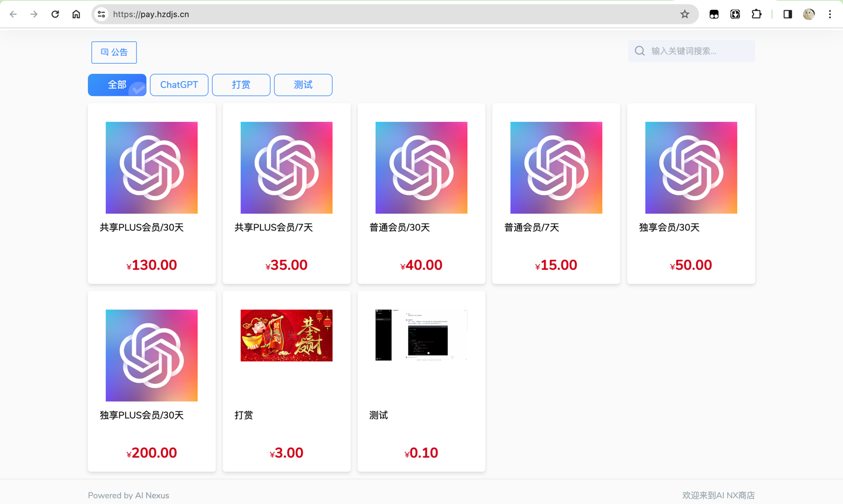Open 共享PLUS会员/7天 product image
The width and height of the screenshot is (843, 504).
click(x=286, y=167)
